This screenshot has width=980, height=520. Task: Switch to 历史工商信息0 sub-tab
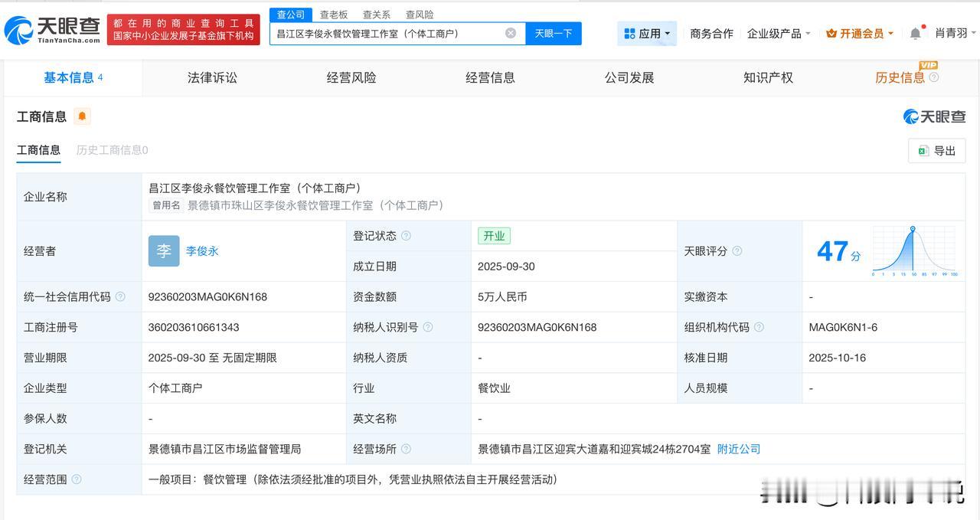pos(112,150)
